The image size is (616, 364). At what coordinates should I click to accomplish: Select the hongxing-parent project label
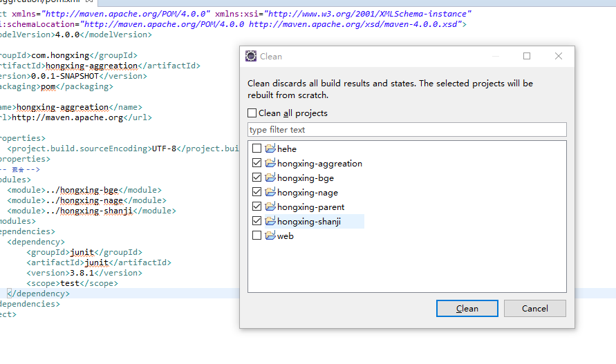pos(310,207)
